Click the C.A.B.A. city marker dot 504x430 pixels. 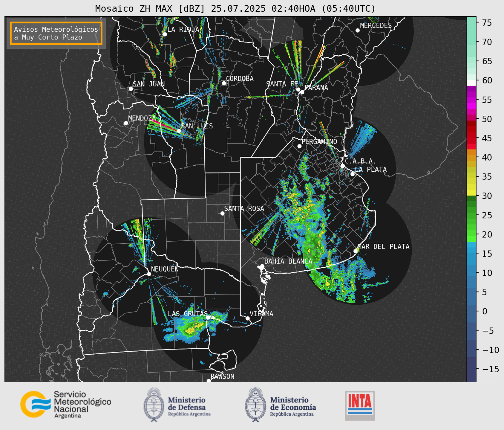[343, 166]
